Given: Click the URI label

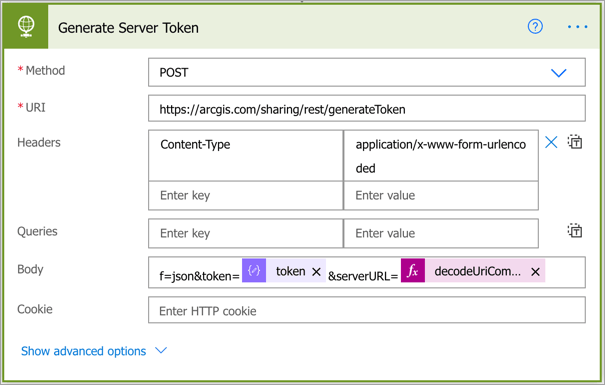Looking at the screenshot, I should [x=35, y=107].
